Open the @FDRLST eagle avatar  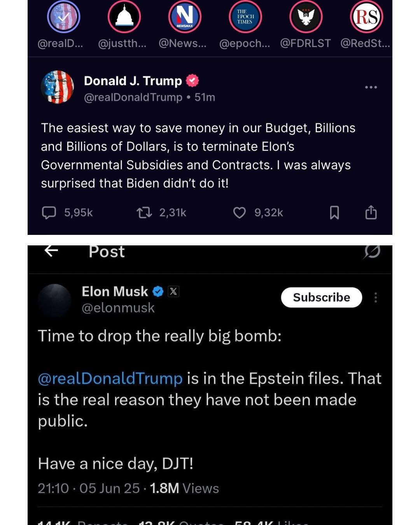tap(306, 17)
